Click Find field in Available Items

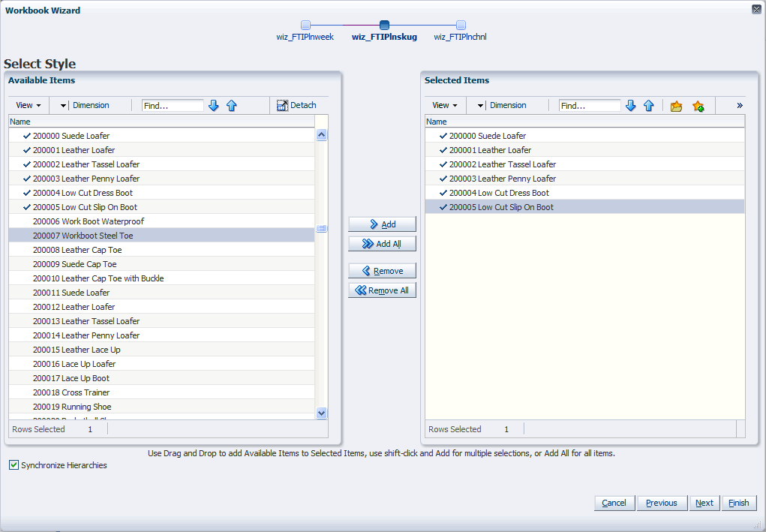[173, 106]
